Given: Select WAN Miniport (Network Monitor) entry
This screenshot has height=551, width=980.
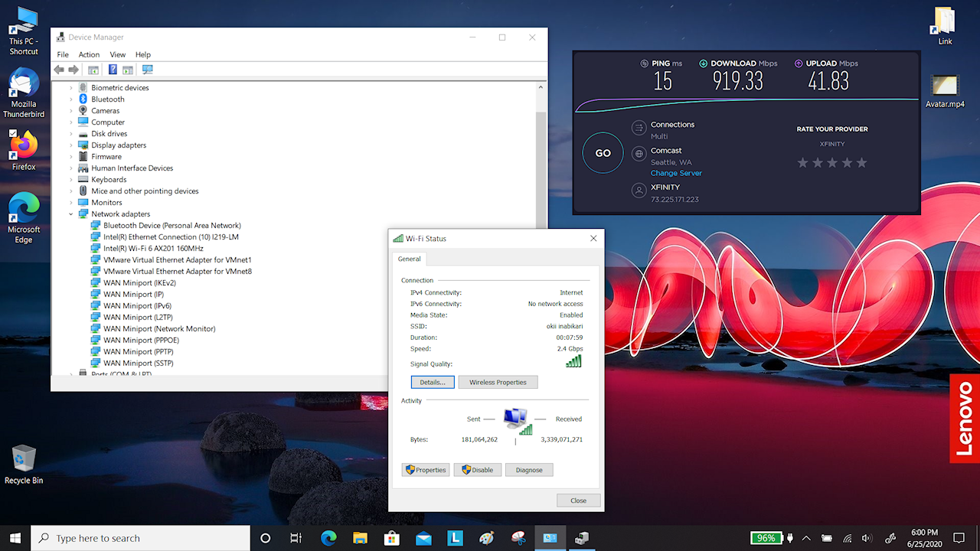Looking at the screenshot, I should 159,329.
